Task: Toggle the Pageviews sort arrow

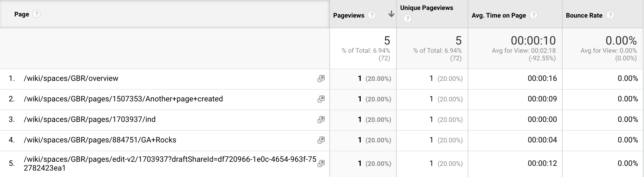Action: [391, 14]
